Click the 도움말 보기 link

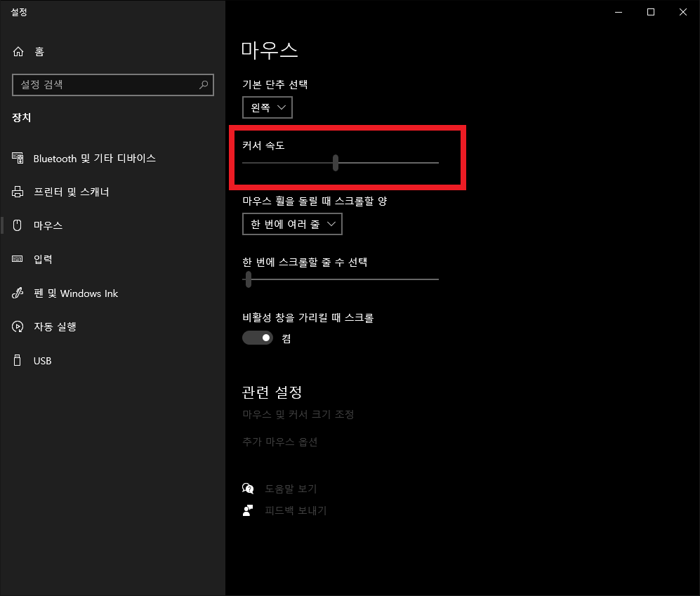tap(291, 489)
